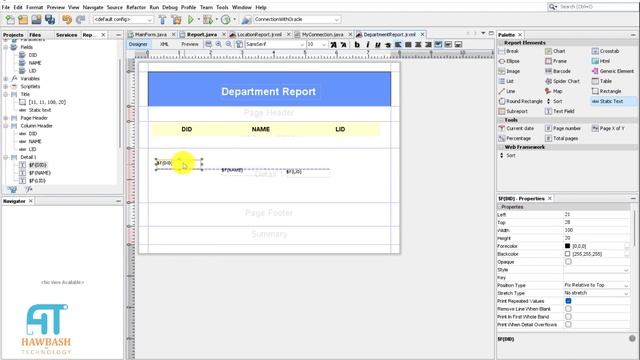Open the Tools menu
This screenshot has height=360, width=640.
pos(222,7)
